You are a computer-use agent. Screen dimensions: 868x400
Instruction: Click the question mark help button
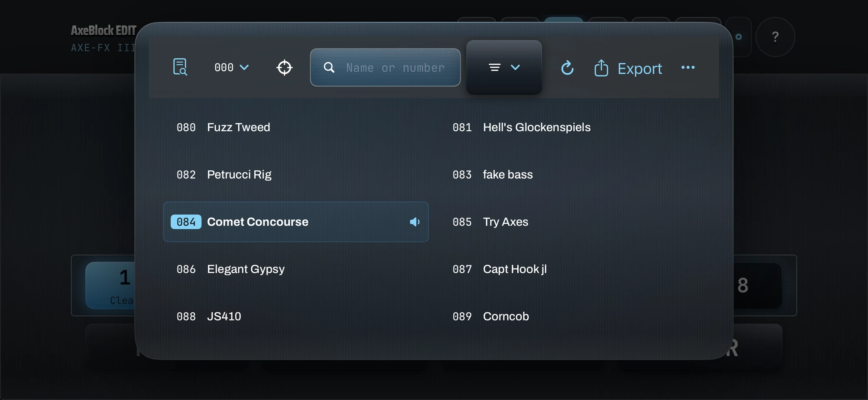coord(775,37)
